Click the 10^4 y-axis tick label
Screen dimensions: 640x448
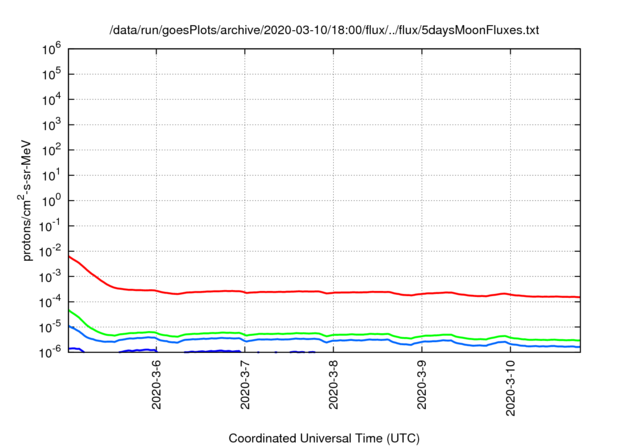click(x=51, y=100)
